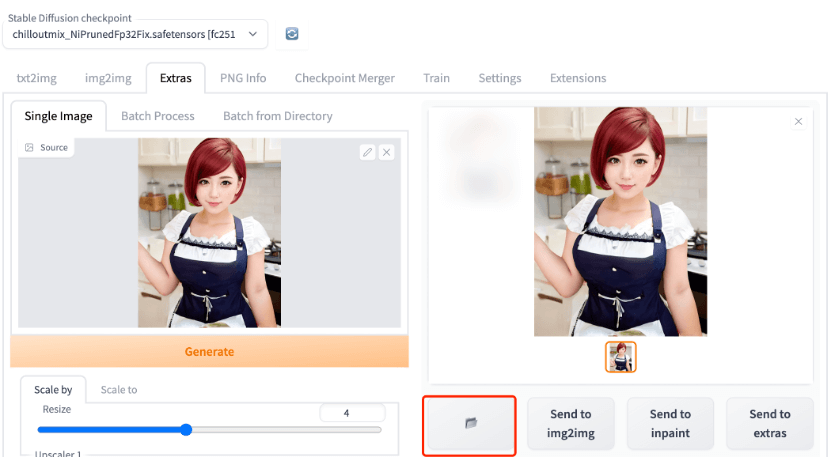The height and width of the screenshot is (458, 832).
Task: Send the result to inpaint
Action: 670,424
